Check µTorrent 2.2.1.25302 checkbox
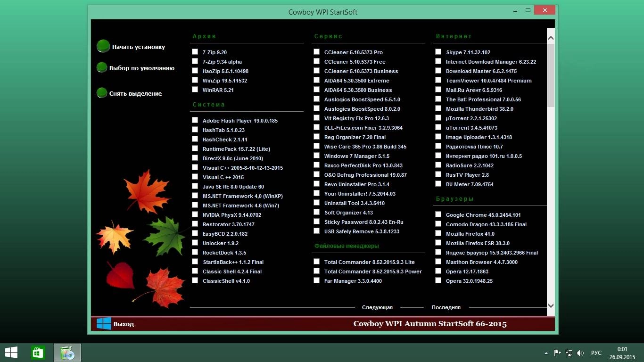Viewport: 644px width, 362px height. pos(438,118)
